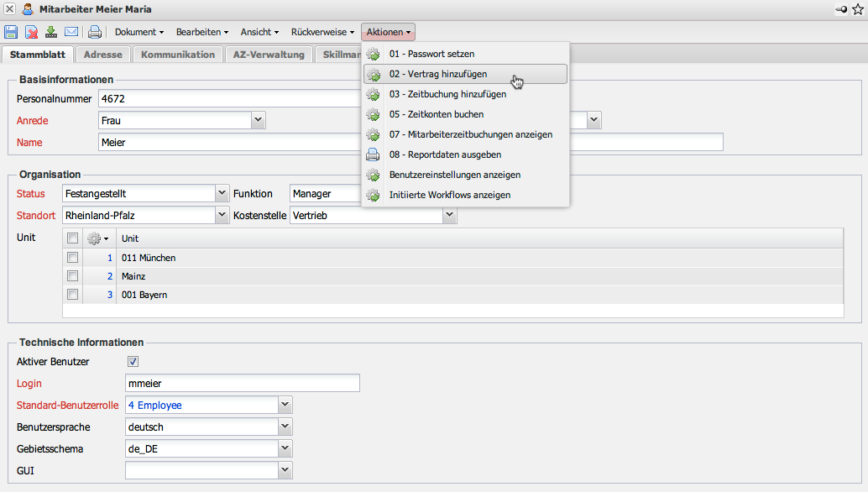868x492 pixels.
Task: Click the save disk icon in toolbar
Action: pos(11,32)
